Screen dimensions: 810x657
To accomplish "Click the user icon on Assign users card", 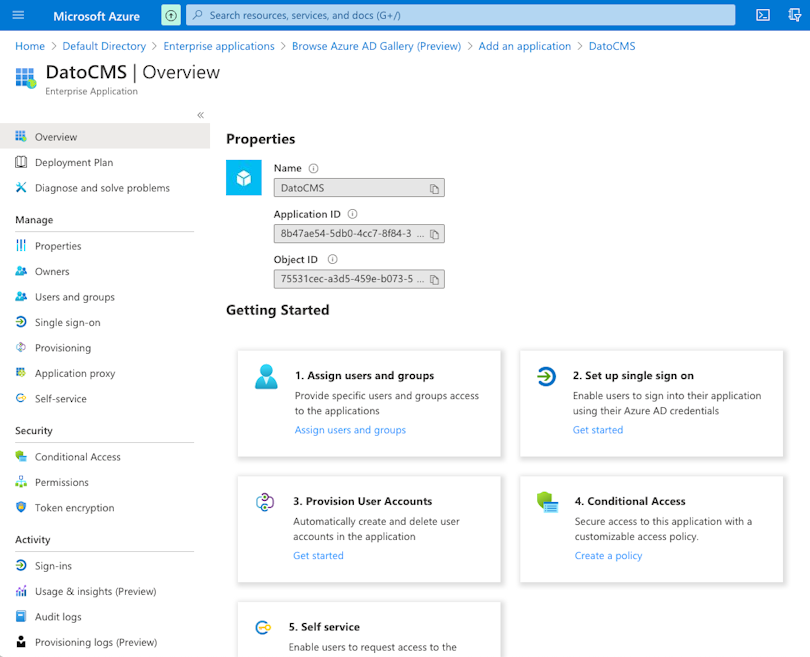I will pyautogui.click(x=267, y=377).
